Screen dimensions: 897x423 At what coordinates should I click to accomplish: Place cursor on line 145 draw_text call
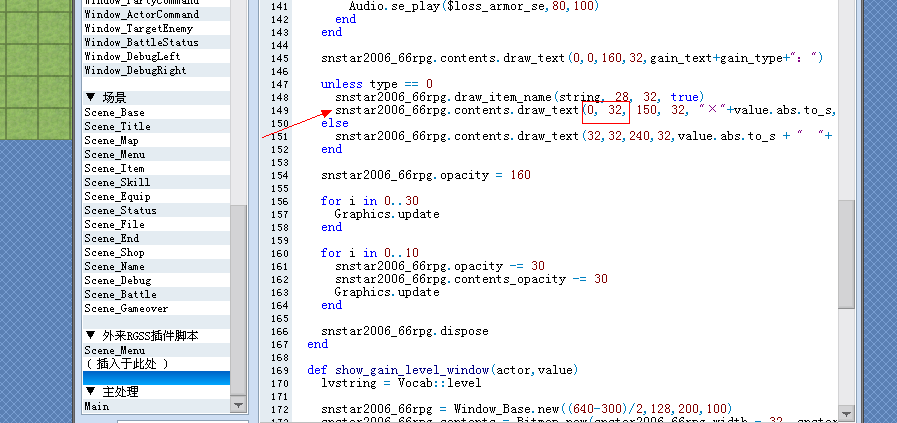pos(572,58)
